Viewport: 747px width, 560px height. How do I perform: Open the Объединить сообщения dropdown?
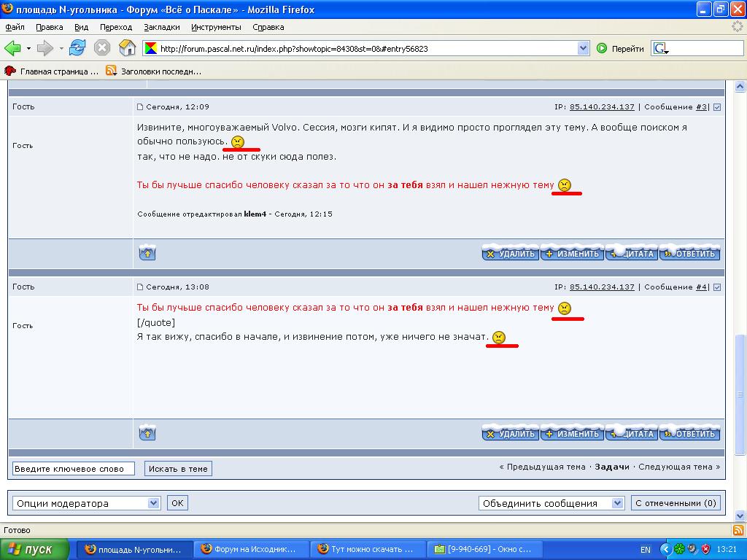coord(617,503)
